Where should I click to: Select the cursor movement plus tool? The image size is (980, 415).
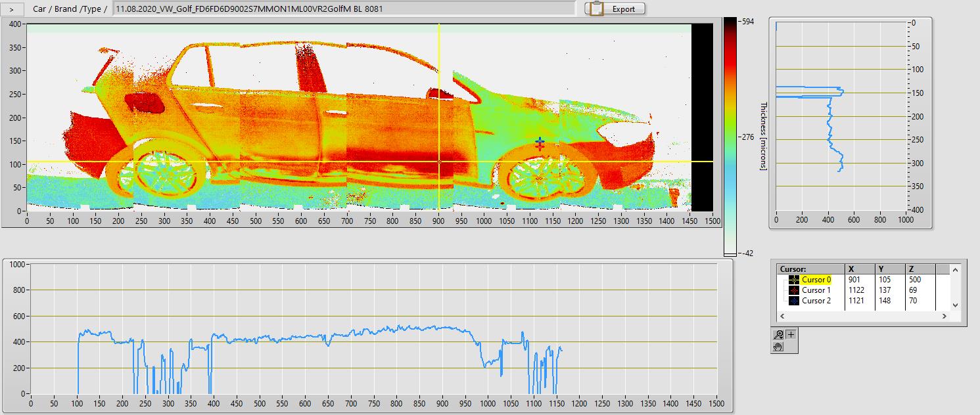tap(791, 334)
